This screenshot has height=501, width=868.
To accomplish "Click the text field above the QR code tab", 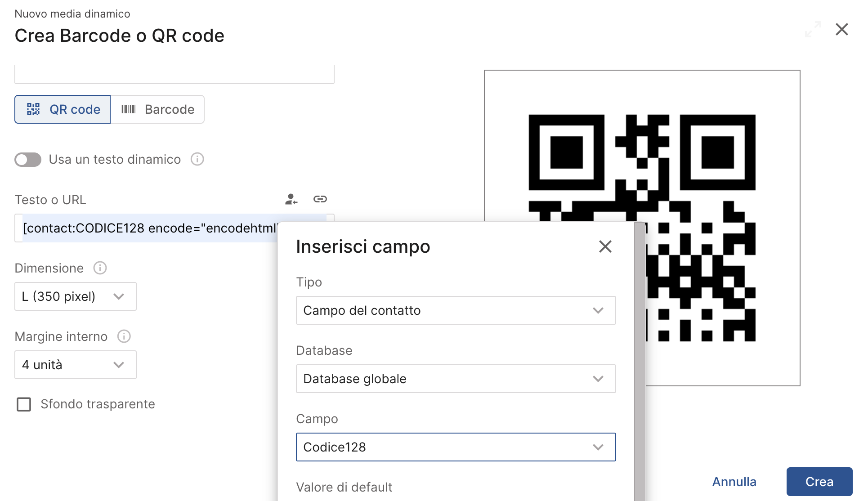I will 174,74.
